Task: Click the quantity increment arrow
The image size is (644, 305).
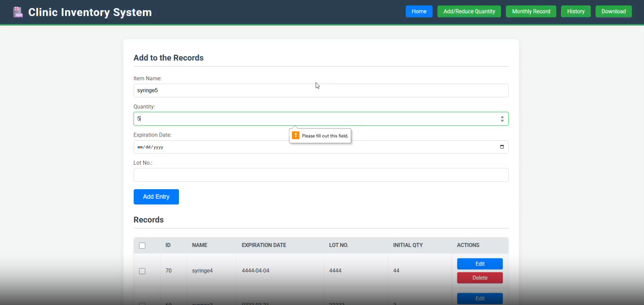Action: pyautogui.click(x=503, y=116)
